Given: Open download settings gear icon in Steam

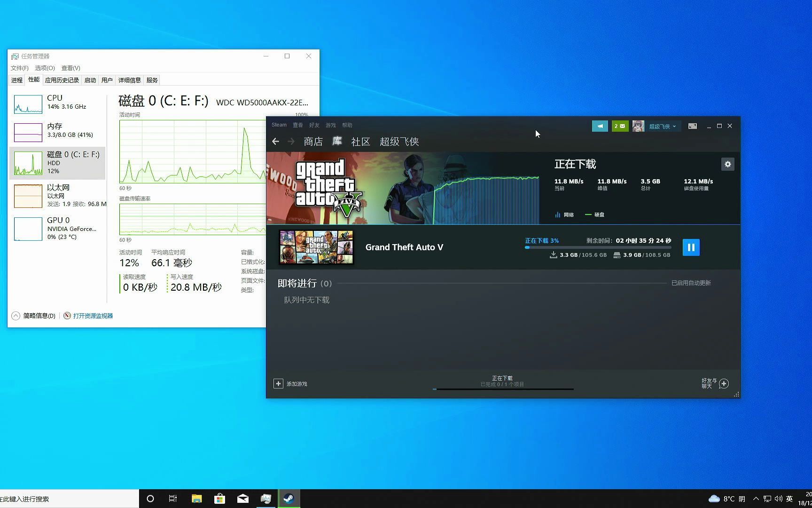Looking at the screenshot, I should [727, 164].
